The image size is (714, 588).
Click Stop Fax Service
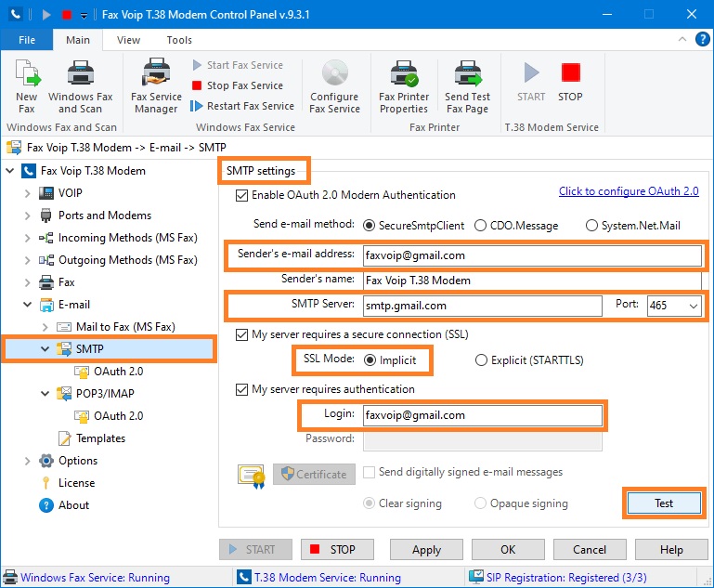tap(238, 85)
